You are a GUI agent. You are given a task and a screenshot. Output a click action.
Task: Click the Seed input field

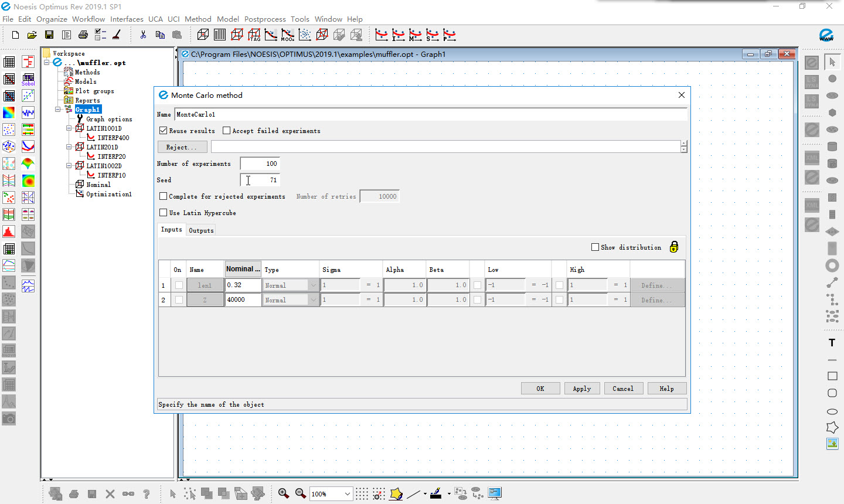tap(260, 180)
